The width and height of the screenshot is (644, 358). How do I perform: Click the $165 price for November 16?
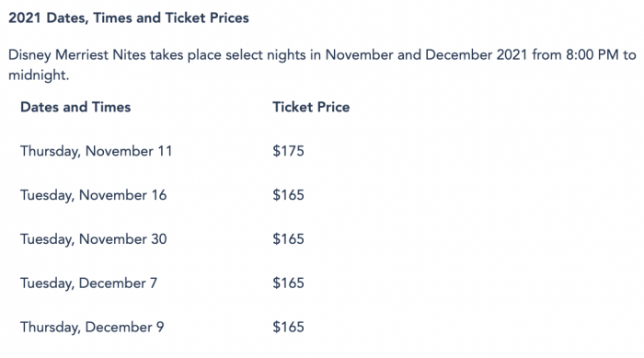(288, 195)
